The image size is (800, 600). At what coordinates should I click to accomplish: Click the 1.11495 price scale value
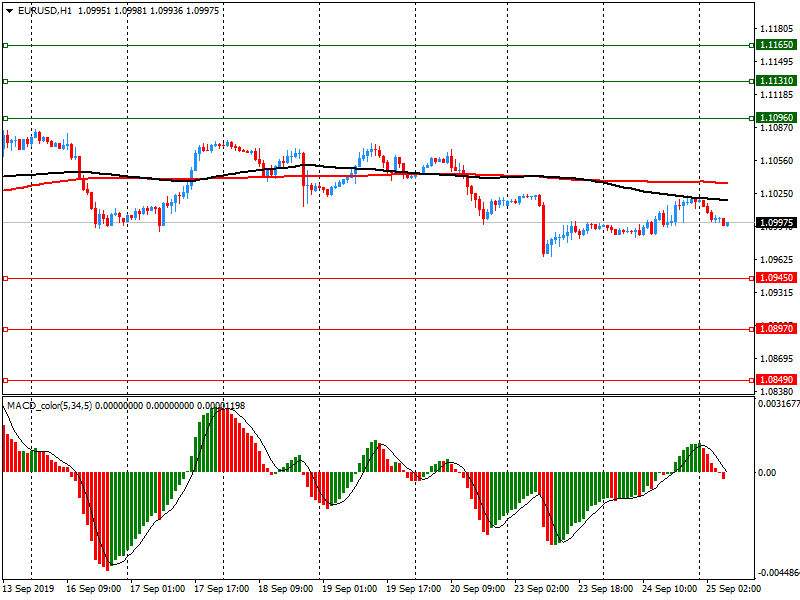777,62
